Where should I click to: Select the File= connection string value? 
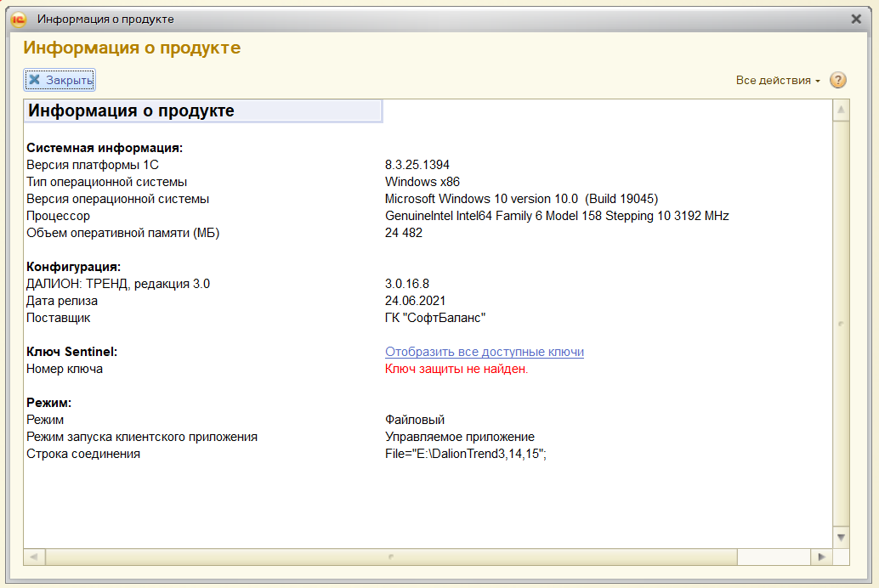point(466,454)
